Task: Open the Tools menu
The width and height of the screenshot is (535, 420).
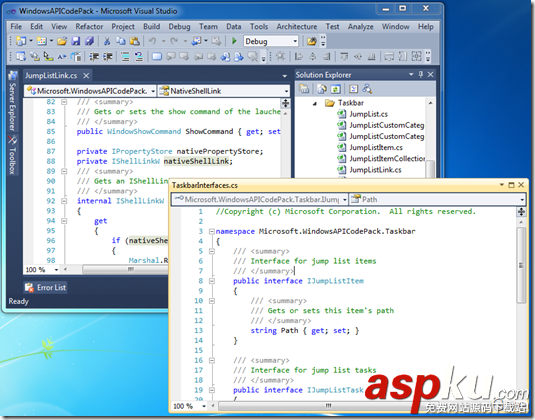Action: click(x=259, y=27)
